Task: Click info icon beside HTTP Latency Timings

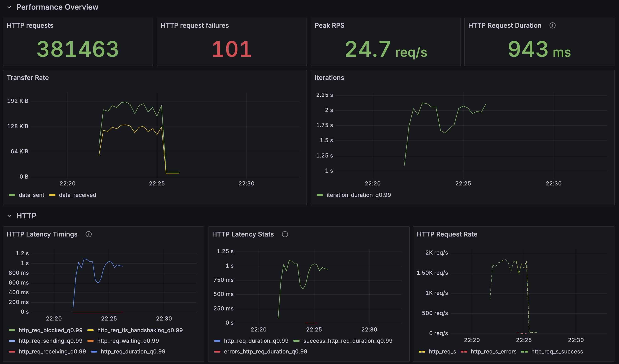Action: pyautogui.click(x=88, y=234)
